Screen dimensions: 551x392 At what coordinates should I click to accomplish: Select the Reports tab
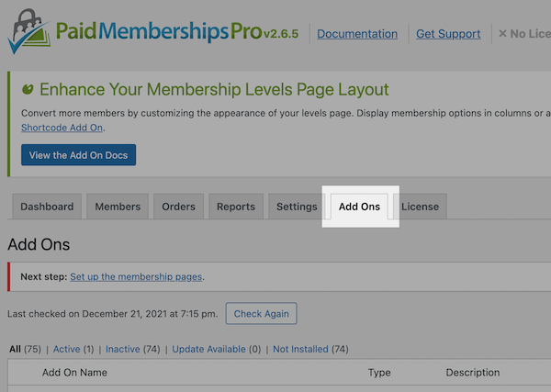[236, 207]
